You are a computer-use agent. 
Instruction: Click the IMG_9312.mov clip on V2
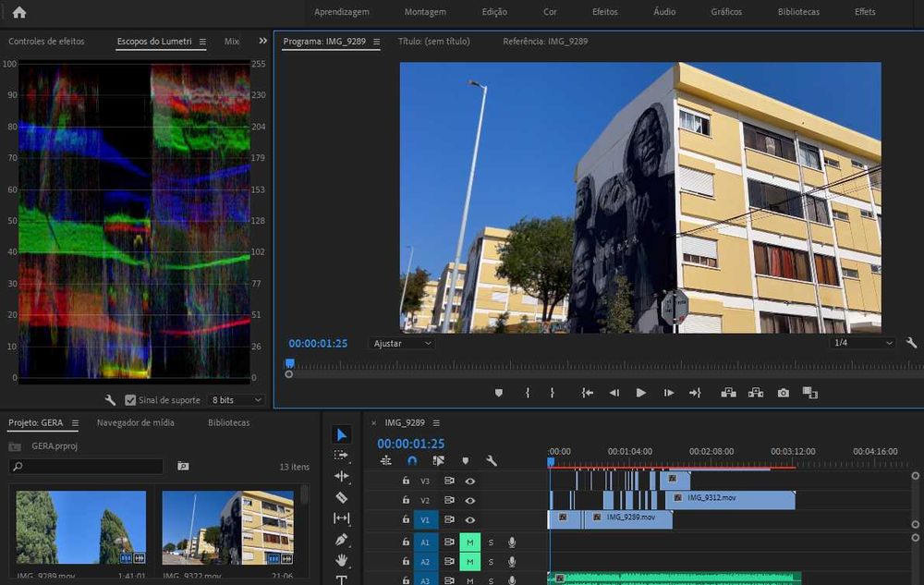point(730,499)
